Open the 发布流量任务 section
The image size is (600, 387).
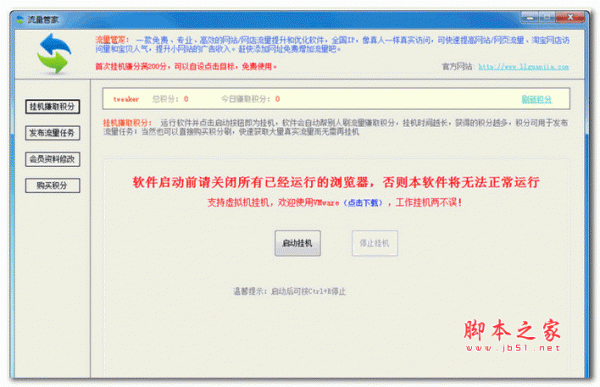[x=52, y=133]
